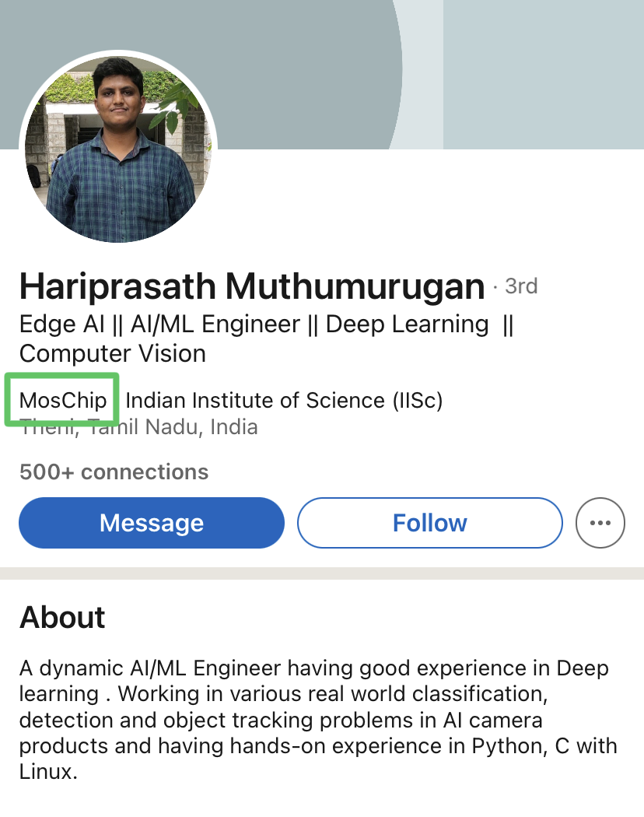Image resolution: width=644 pixels, height=817 pixels.
Task: View the 500+ connections list
Action: (x=114, y=472)
